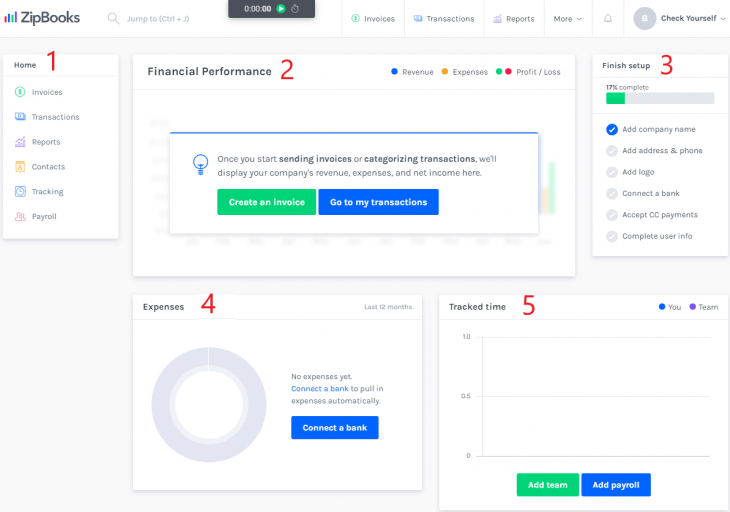
Task: Click the blue Connect a bank button
Action: click(x=335, y=428)
